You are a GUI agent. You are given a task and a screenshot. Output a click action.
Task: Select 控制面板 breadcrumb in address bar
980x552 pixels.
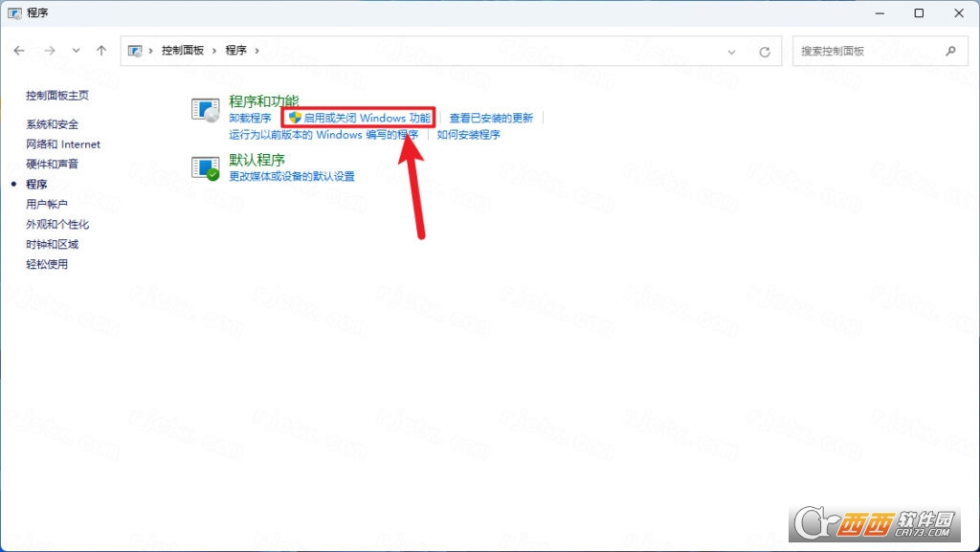click(183, 51)
